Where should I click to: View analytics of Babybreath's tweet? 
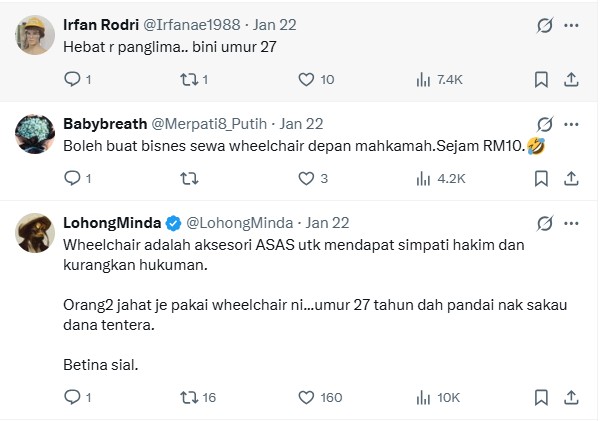point(422,179)
